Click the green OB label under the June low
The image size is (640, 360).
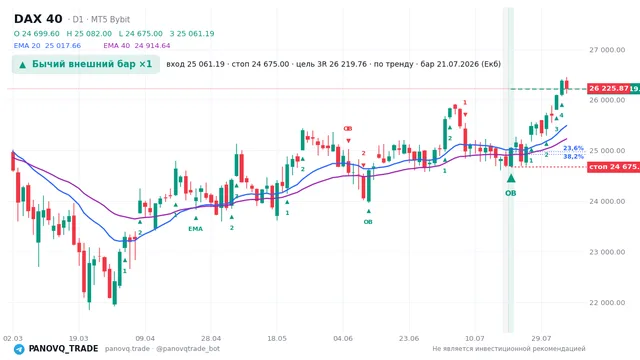click(368, 222)
